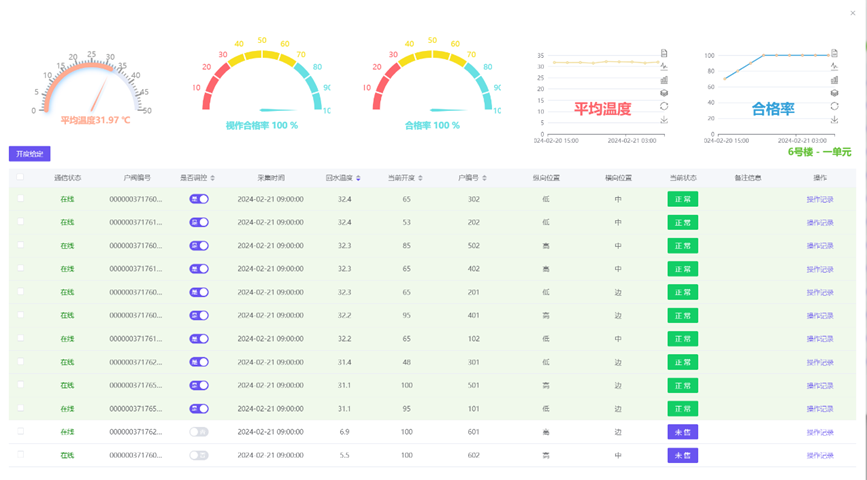Restore the 合格率 chart
The image size is (867, 480).
(834, 106)
